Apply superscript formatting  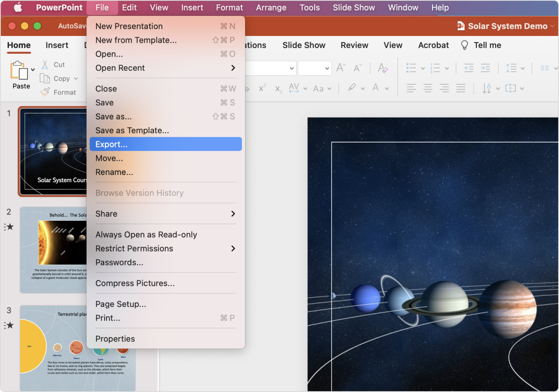point(262,88)
